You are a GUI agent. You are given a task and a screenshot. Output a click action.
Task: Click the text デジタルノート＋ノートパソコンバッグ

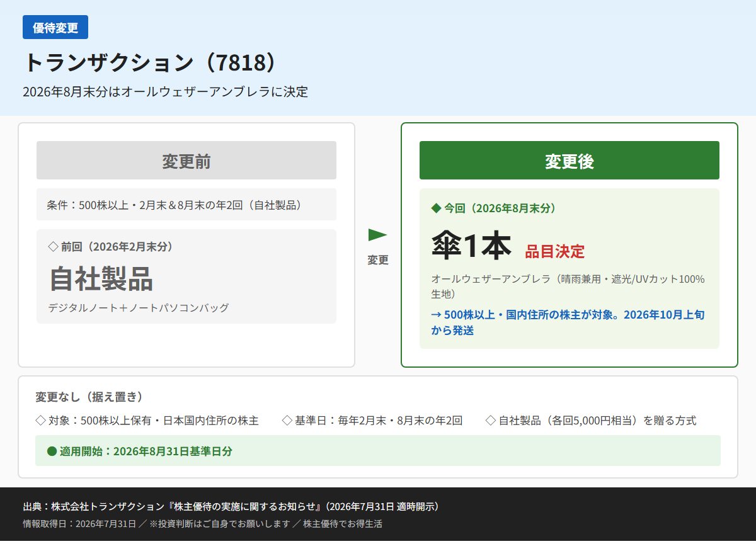pos(139,308)
